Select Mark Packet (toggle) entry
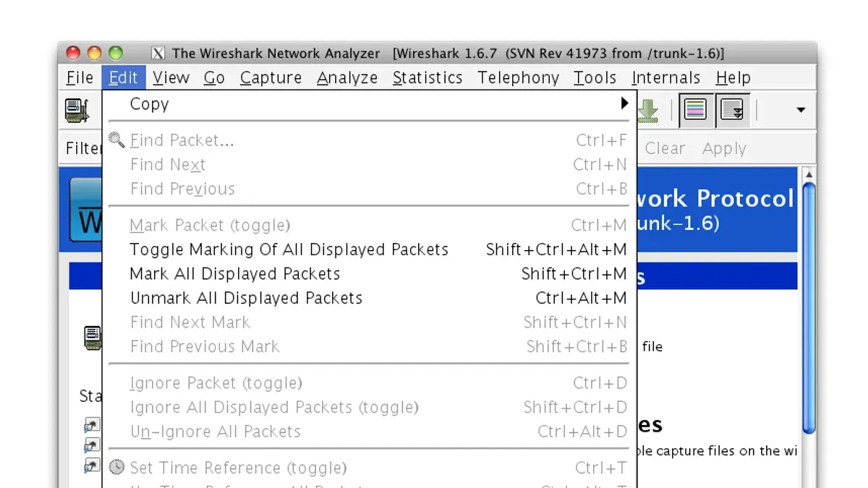Screen dimensions: 868x488 pos(369,226)
